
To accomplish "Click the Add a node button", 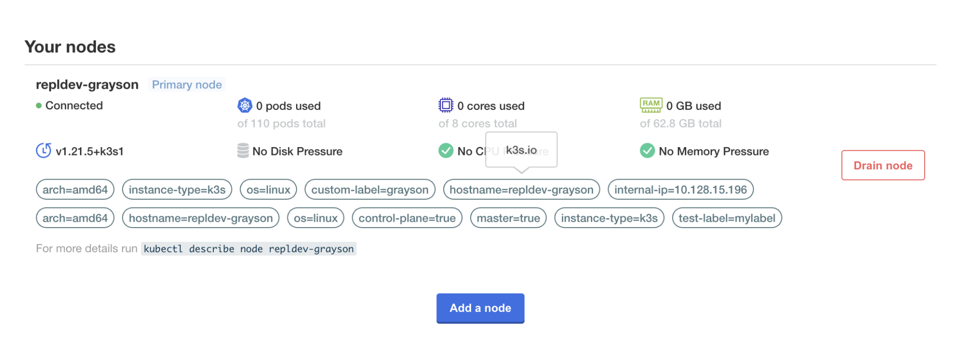I will (480, 308).
